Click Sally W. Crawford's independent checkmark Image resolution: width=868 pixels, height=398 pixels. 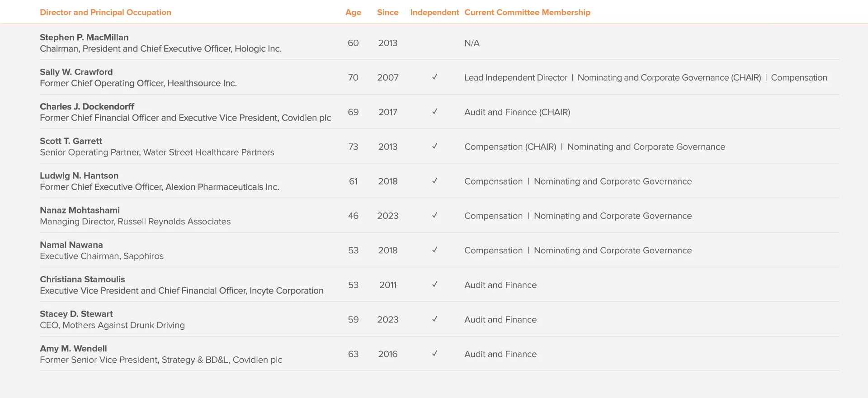434,77
